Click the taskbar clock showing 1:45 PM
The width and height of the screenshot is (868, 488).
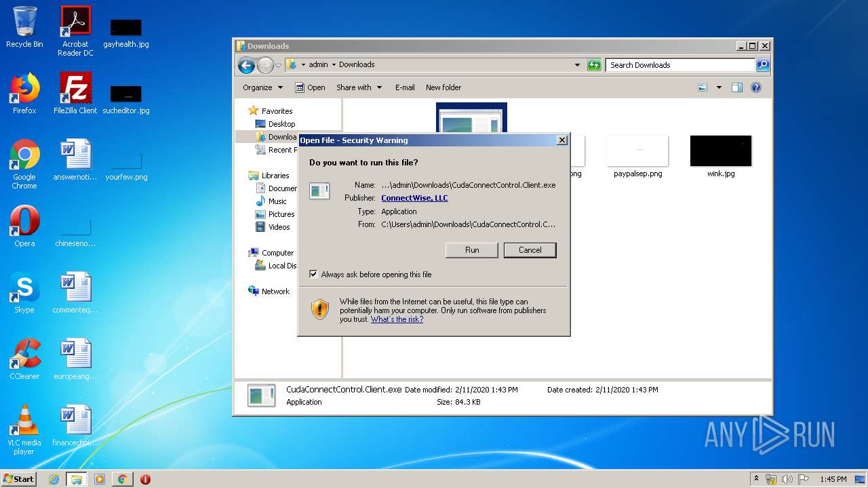pos(833,479)
